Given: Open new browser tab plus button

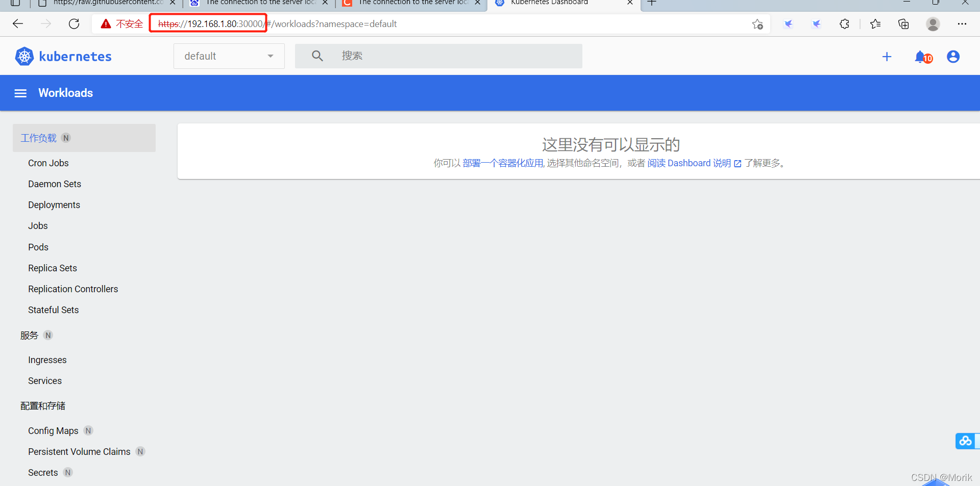Looking at the screenshot, I should 652,3.
